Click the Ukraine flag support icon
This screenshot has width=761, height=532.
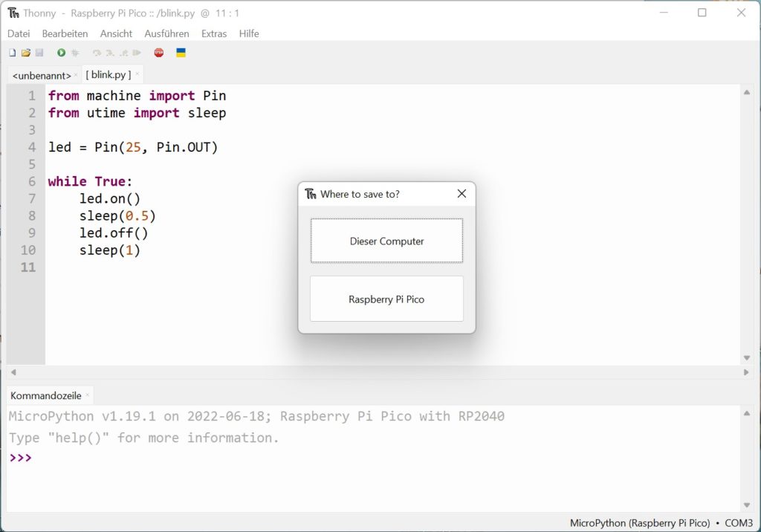tap(181, 53)
